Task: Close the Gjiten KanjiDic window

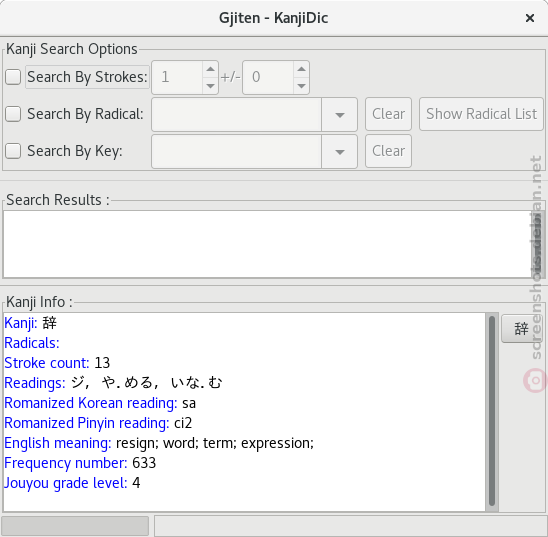Action: click(530, 18)
